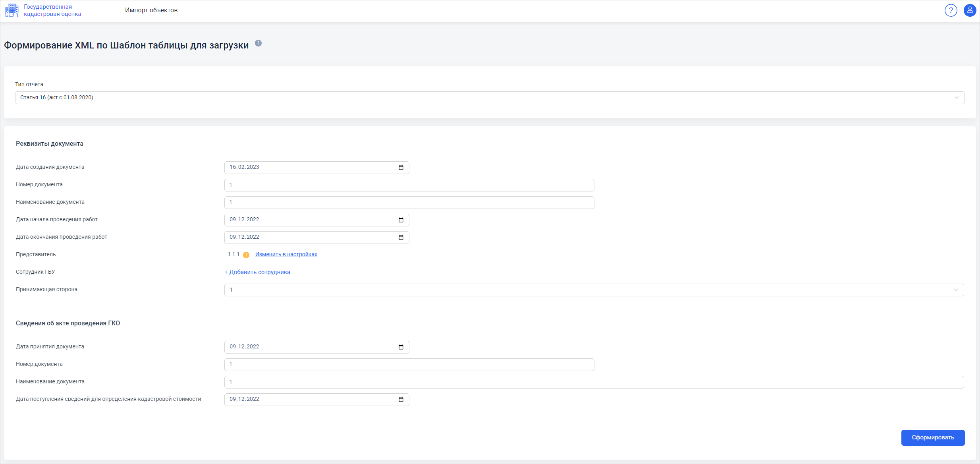
Task: Open calendar picker for document acceptance date
Action: 401,347
